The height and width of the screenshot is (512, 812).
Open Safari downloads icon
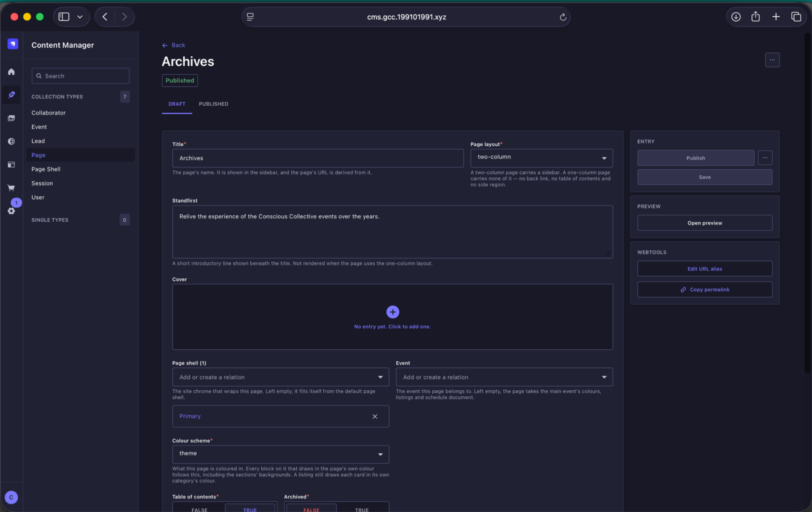736,17
